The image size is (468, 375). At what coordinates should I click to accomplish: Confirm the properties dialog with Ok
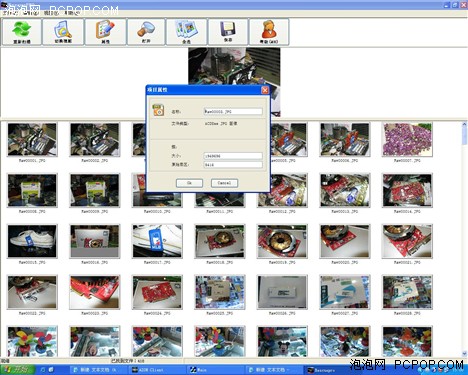(x=189, y=183)
